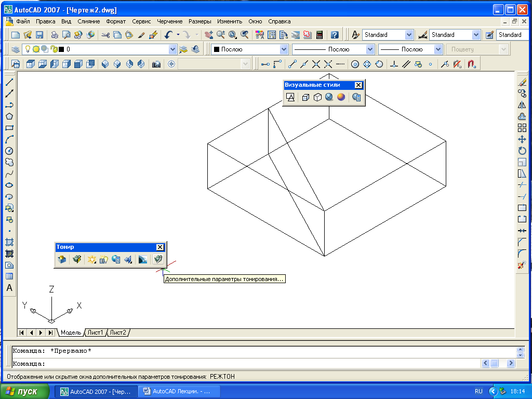Open the Черчение menu
532x399 pixels.
click(x=170, y=21)
